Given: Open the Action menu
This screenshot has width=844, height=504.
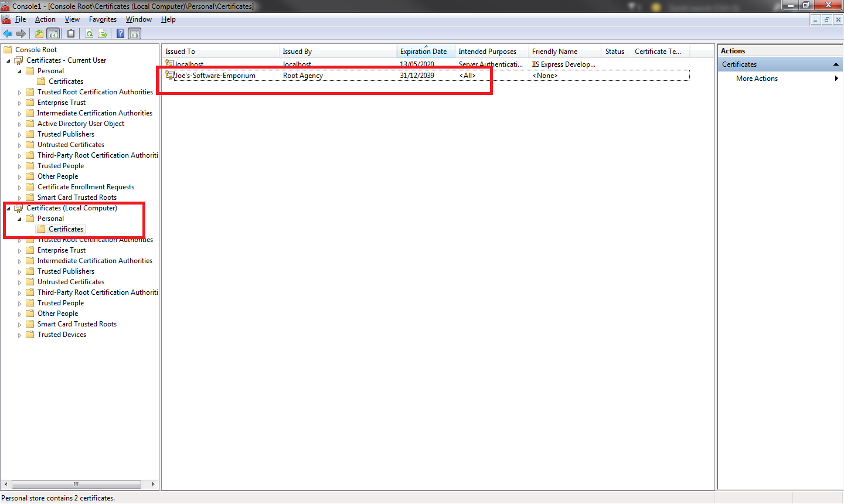Looking at the screenshot, I should coord(45,19).
